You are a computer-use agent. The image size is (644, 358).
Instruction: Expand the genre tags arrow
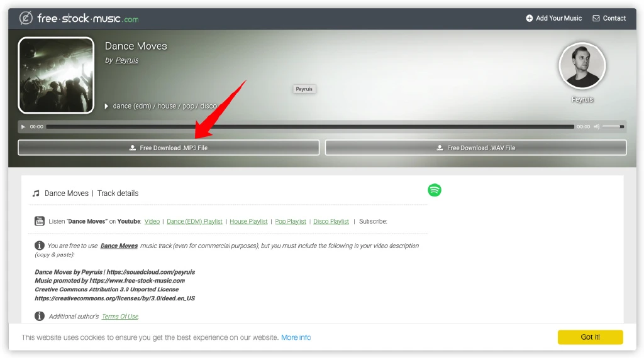(x=106, y=106)
